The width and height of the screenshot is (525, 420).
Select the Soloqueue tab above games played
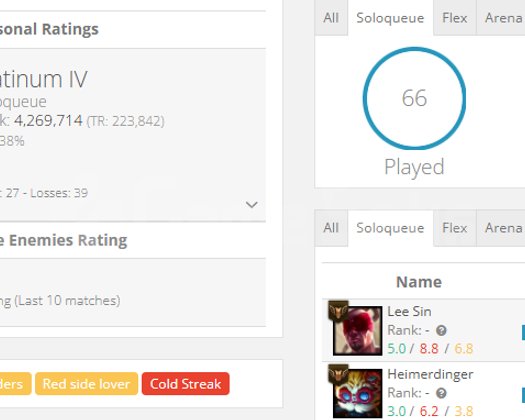(390, 18)
